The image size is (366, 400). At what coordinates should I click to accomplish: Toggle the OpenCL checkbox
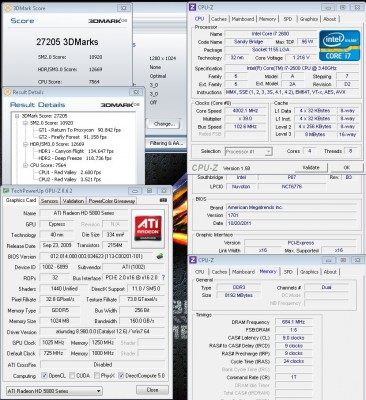(x=44, y=376)
